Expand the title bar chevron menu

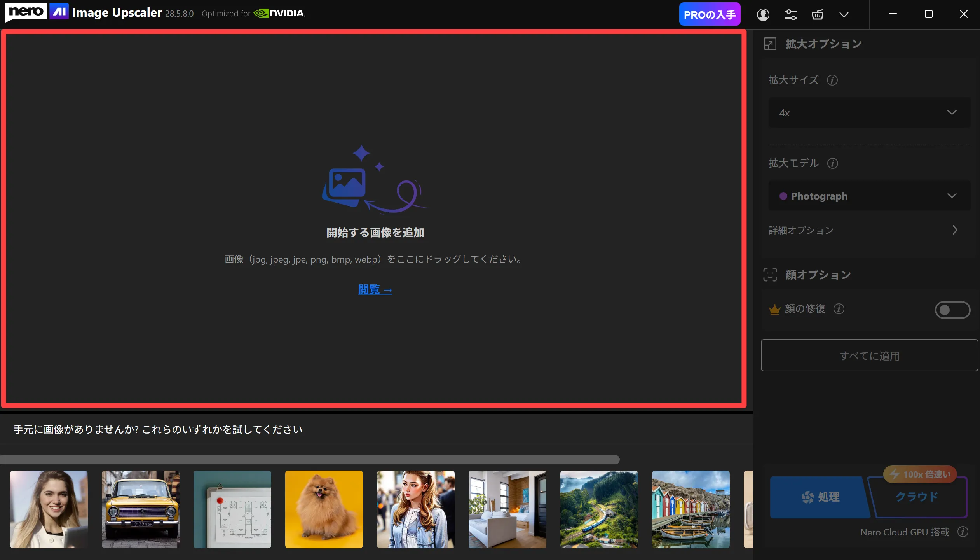[844, 15]
